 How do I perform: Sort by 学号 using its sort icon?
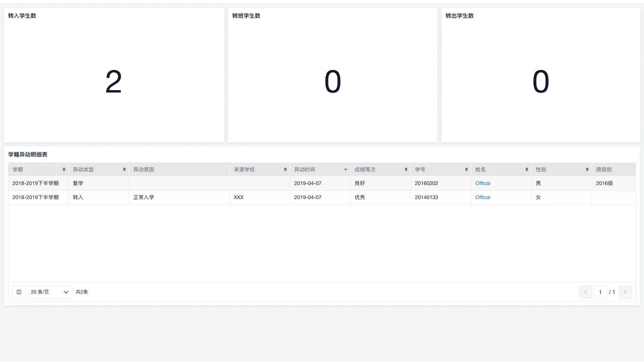point(466,169)
